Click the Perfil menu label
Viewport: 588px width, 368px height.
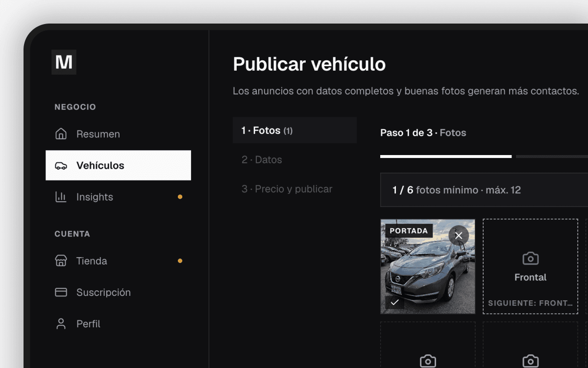(88, 324)
